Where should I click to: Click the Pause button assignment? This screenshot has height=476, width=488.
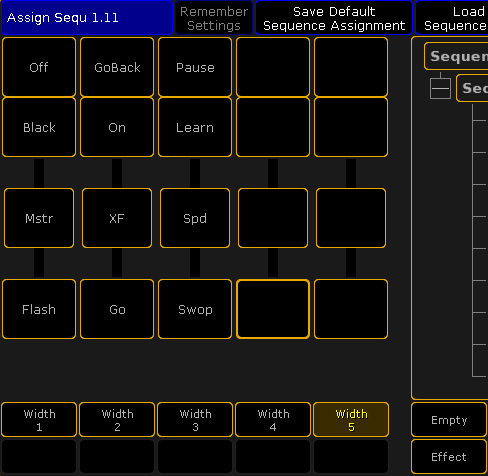pyautogui.click(x=195, y=67)
